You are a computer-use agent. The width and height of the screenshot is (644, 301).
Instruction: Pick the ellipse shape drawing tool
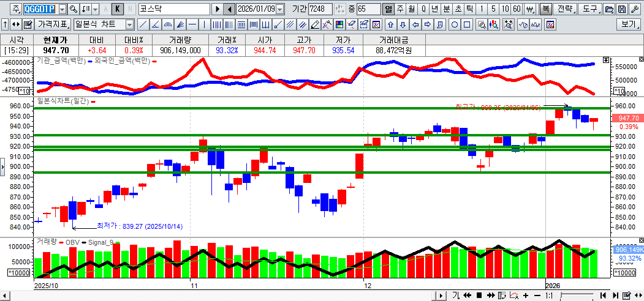455,24
